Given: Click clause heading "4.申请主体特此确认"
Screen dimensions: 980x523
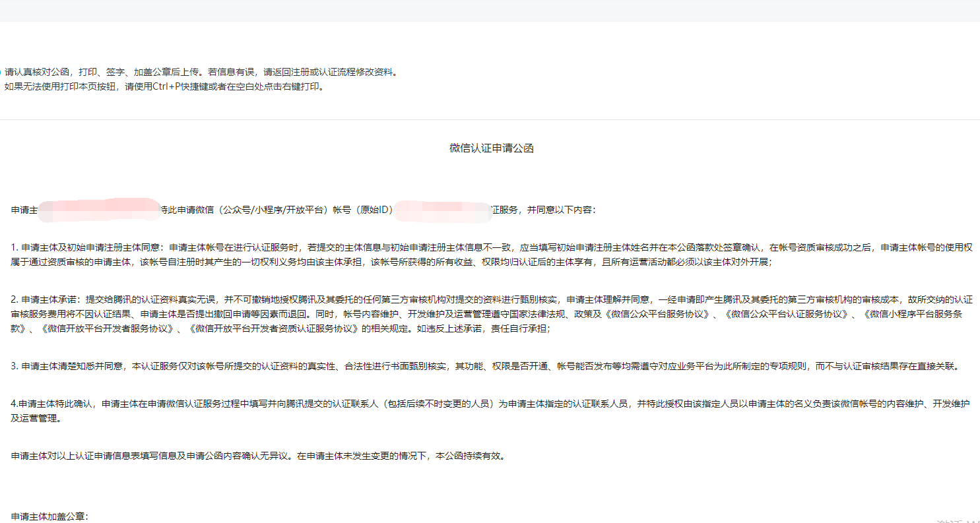Looking at the screenshot, I should tap(54, 404).
